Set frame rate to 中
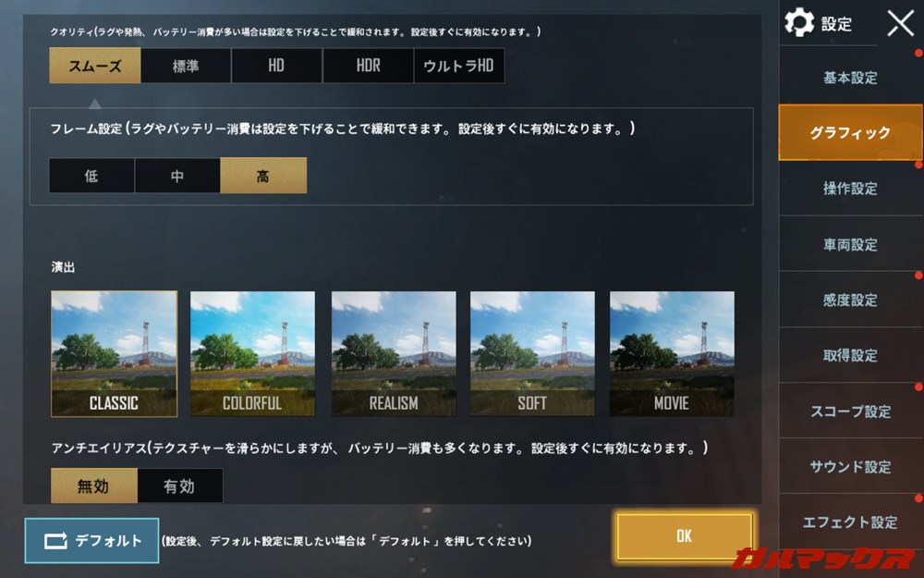924x578 pixels. (177, 176)
